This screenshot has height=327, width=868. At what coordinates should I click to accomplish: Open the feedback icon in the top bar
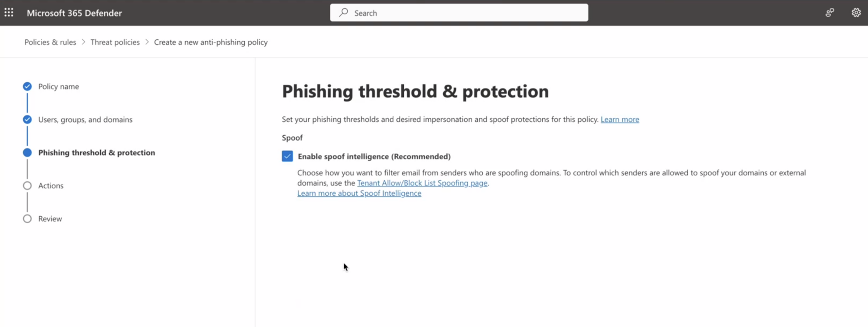[x=829, y=13]
